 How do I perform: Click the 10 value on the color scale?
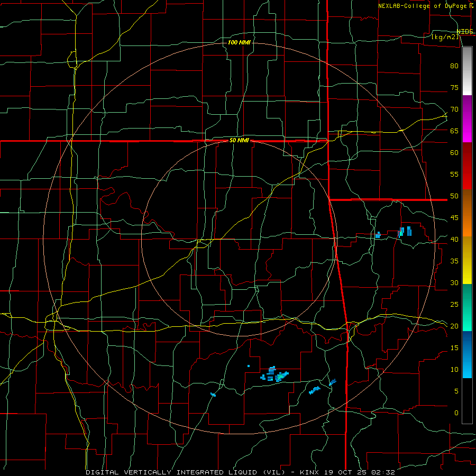(454, 370)
